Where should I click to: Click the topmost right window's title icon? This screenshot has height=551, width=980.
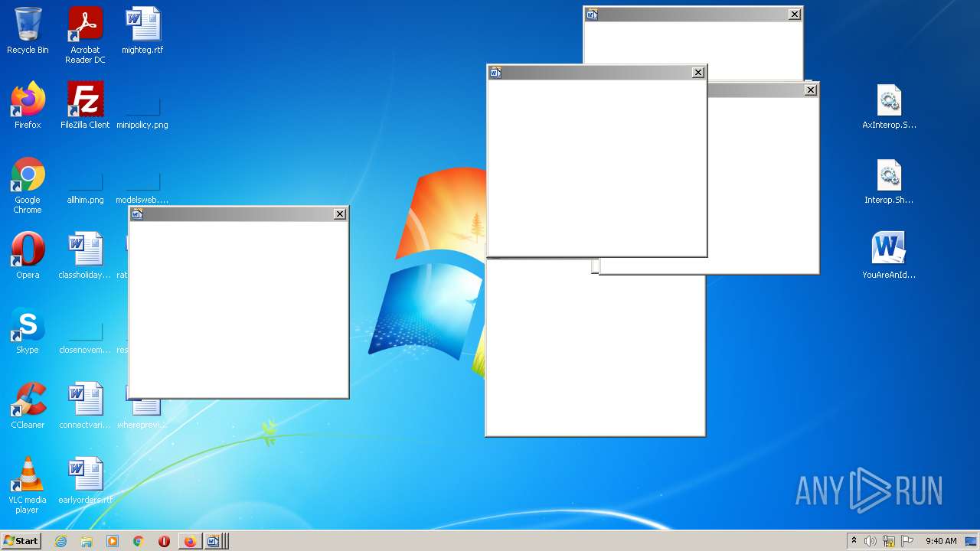point(592,14)
